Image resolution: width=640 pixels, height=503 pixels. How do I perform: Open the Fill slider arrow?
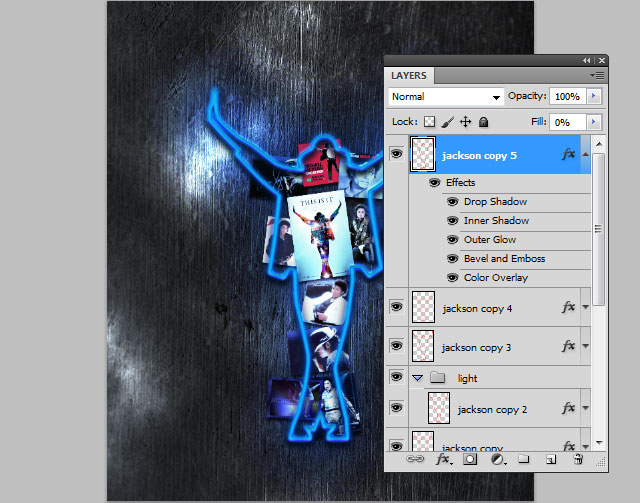click(x=593, y=122)
